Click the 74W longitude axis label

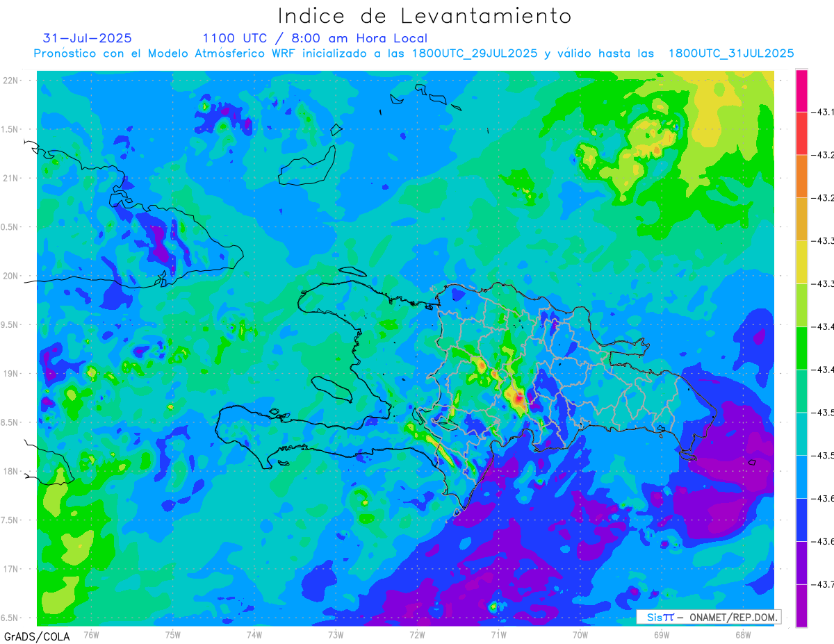click(254, 634)
